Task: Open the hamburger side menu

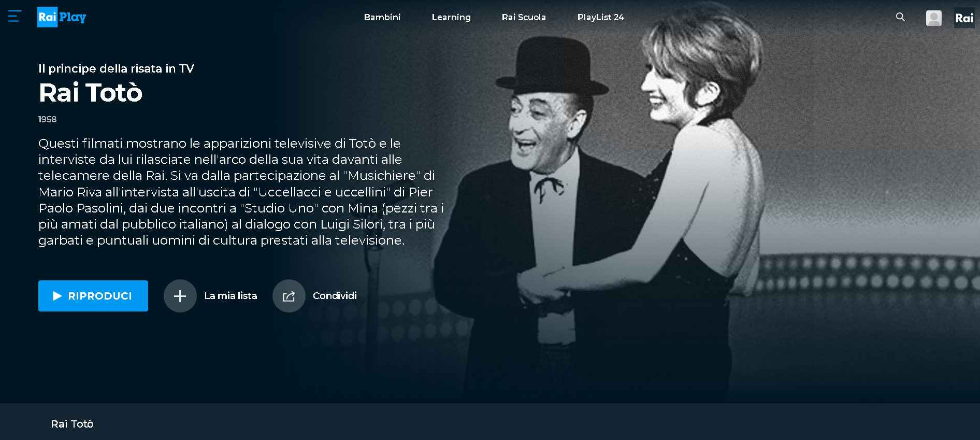Action: 15,17
